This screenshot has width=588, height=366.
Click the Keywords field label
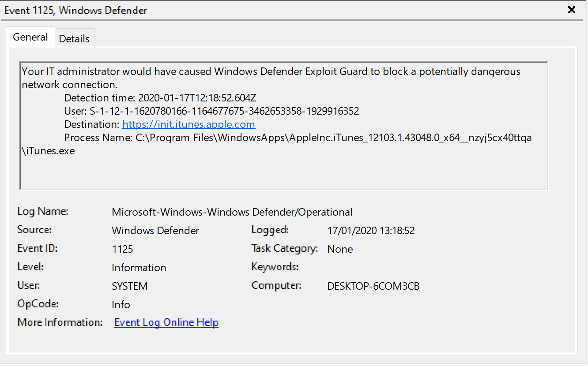(275, 267)
